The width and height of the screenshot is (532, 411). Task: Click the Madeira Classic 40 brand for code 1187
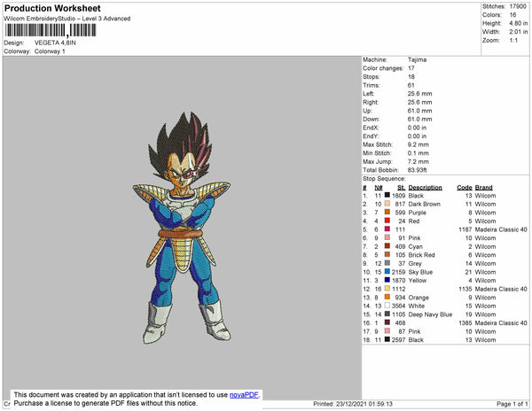[x=501, y=229]
